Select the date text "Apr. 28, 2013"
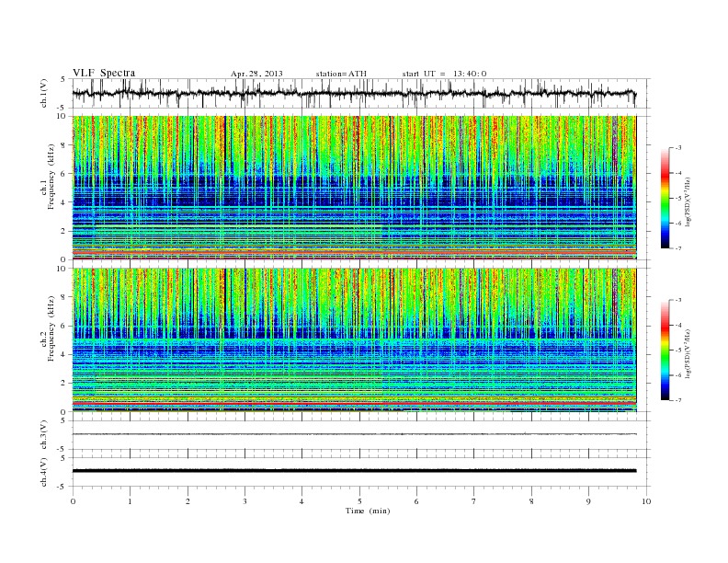This screenshot has height=563, width=728. [256, 74]
